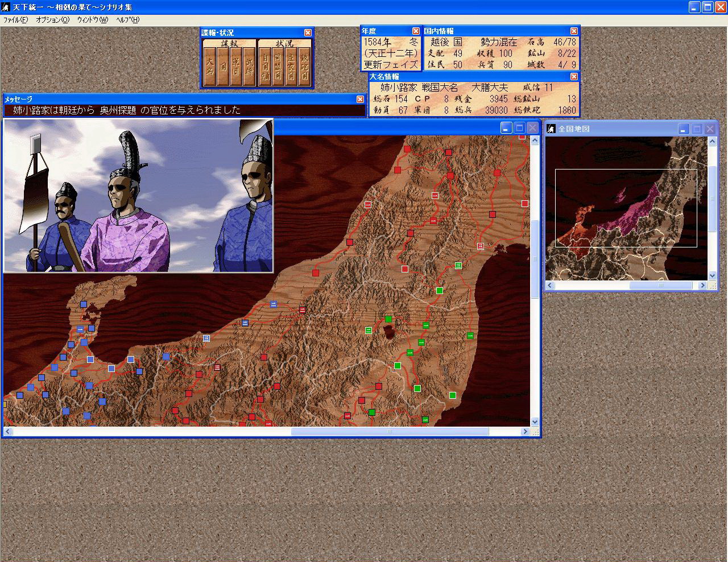728x562 pixels.
Task: Close the 大名情報 panel
Action: pyautogui.click(x=574, y=76)
